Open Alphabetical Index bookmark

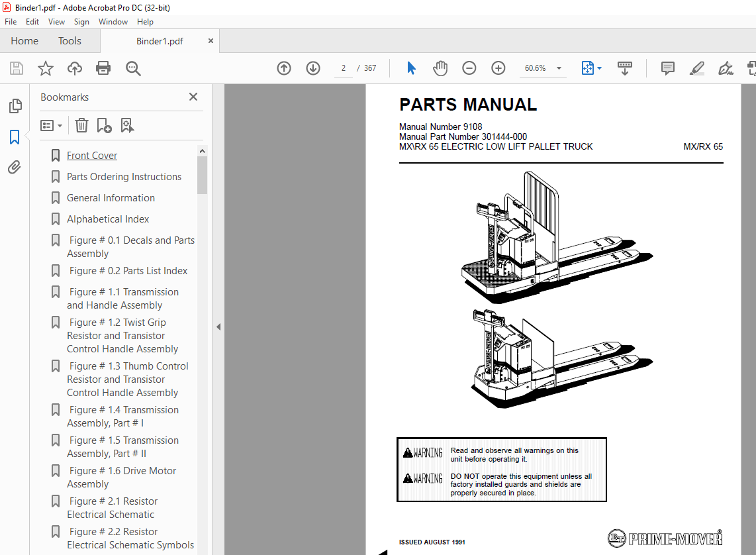pyautogui.click(x=108, y=219)
